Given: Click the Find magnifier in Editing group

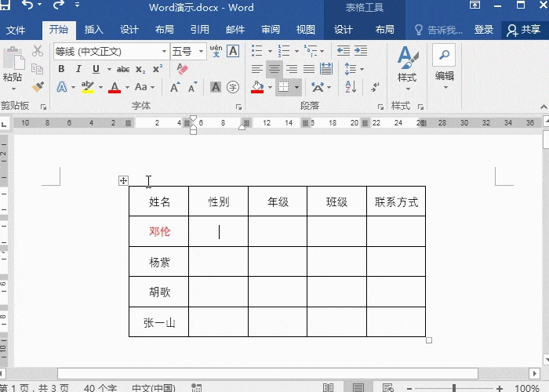Looking at the screenshot, I should pos(444,55).
